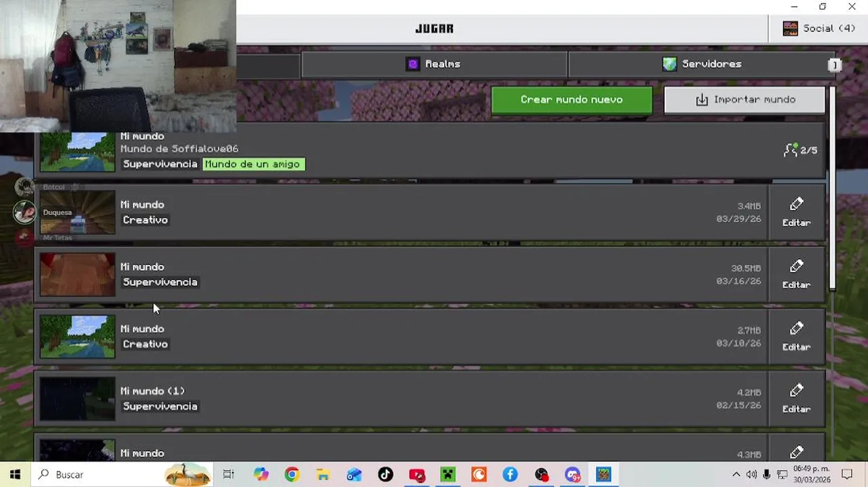Click Editar label of the 3.4MB world
This screenshot has height=487, width=868.
pyautogui.click(x=796, y=223)
